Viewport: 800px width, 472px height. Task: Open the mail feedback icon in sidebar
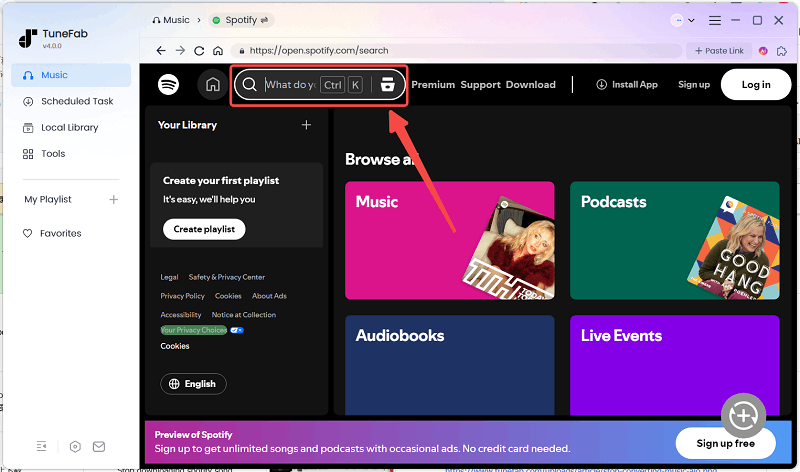tap(99, 446)
